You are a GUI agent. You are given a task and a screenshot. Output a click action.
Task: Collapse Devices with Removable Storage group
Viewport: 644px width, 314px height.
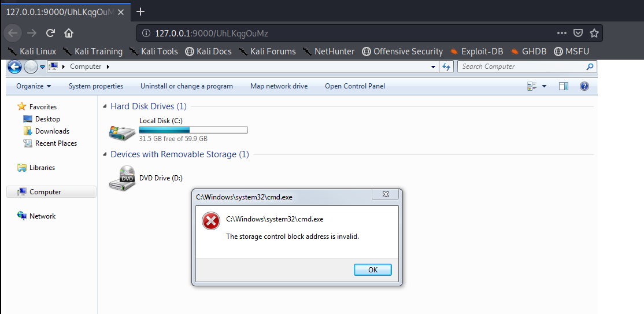coord(105,155)
